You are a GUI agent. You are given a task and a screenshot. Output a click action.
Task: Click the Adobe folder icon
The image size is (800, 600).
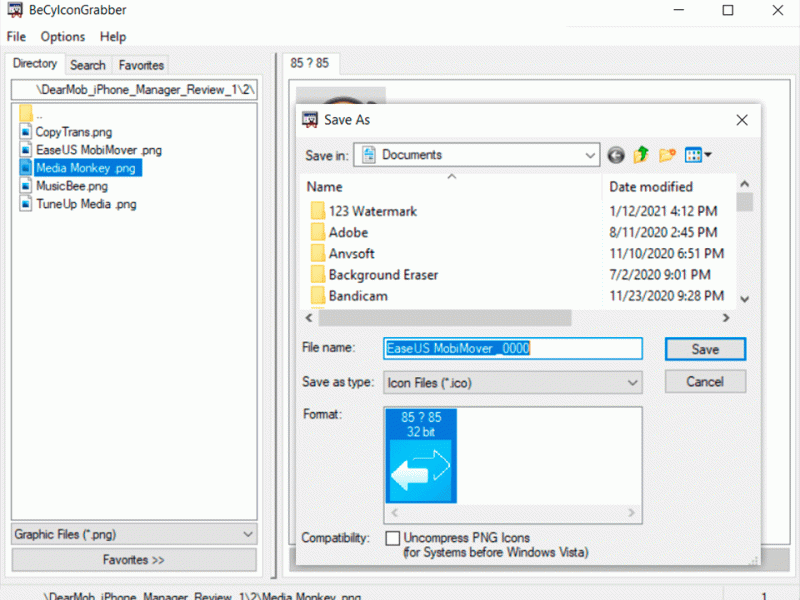tap(317, 232)
